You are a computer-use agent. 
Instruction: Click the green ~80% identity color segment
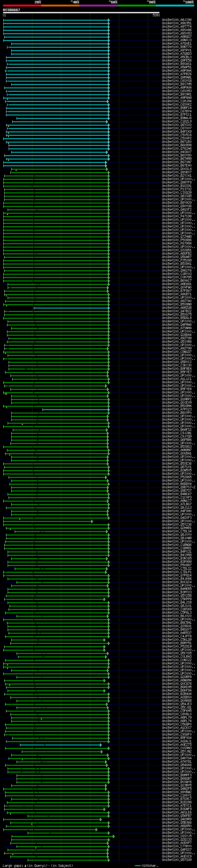pyautogui.click(x=137, y=6)
